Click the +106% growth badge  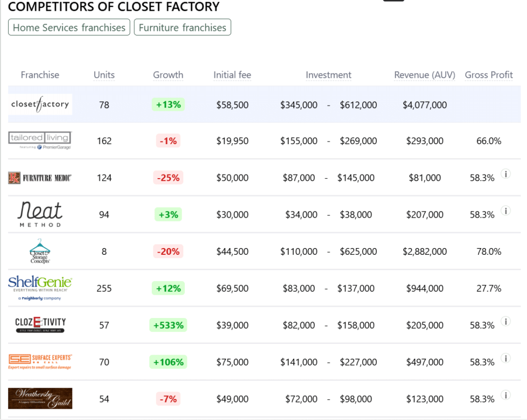tap(168, 362)
